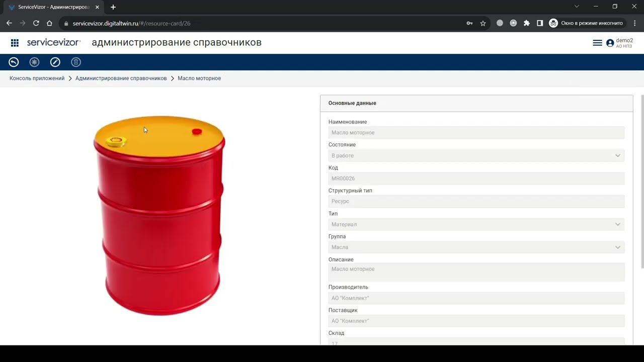Close the ServiceVizor browser tab
This screenshot has height=362, width=644.
click(98, 7)
